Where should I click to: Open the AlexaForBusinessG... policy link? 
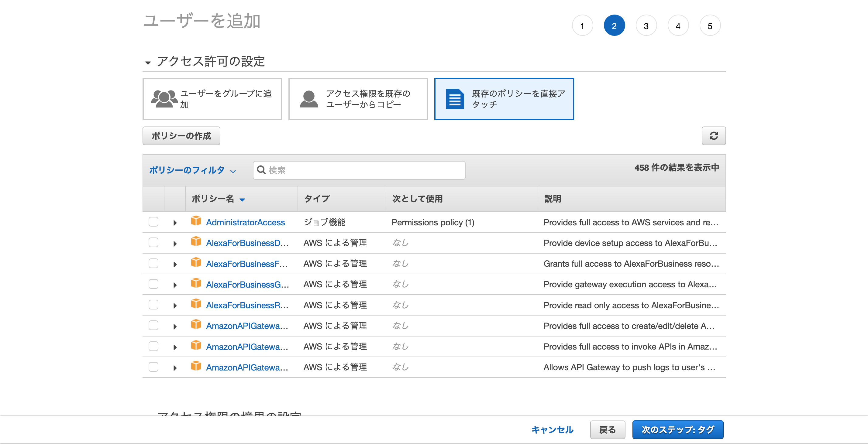pos(247,284)
